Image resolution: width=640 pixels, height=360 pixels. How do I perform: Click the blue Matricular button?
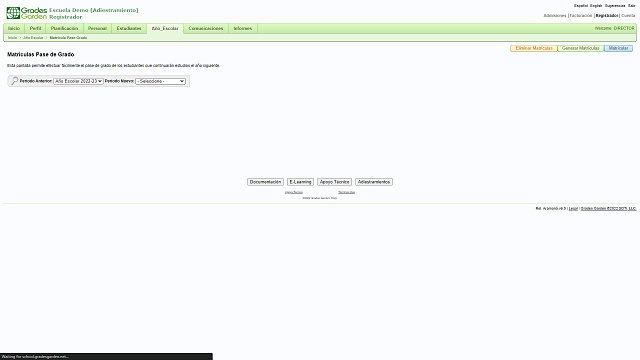coord(618,48)
